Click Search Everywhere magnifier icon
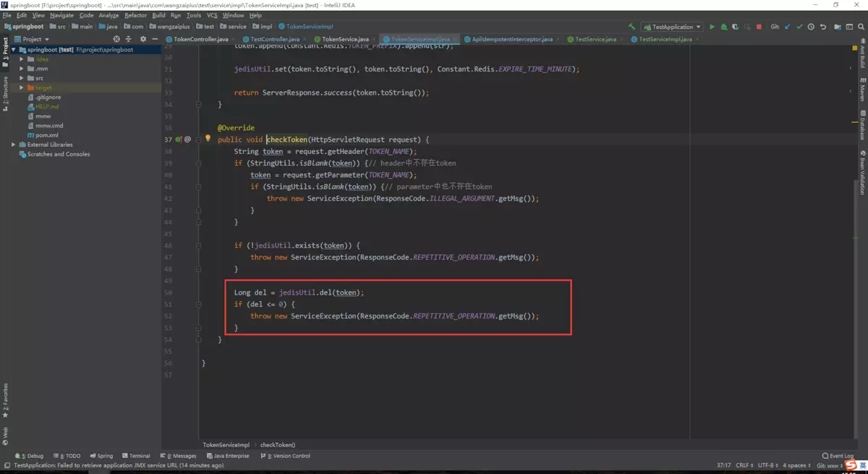 tap(861, 27)
